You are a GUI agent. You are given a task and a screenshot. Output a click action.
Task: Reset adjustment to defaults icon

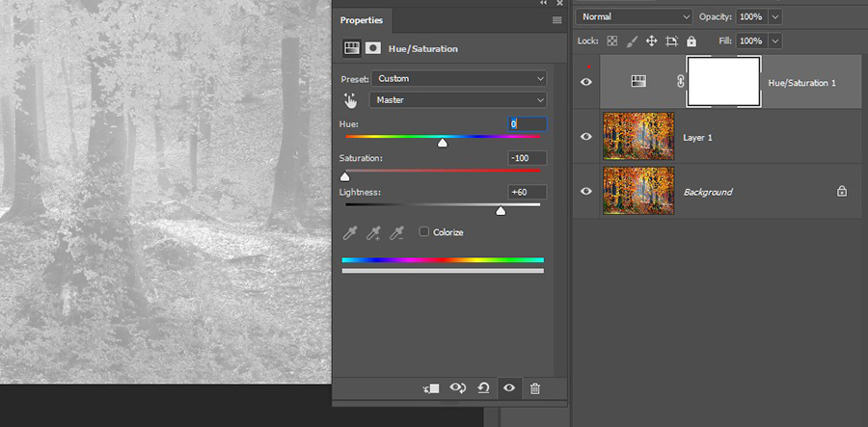pos(484,387)
